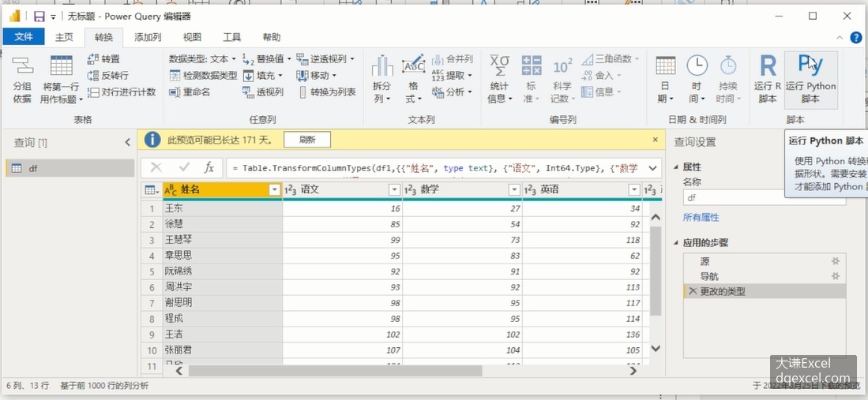Image resolution: width=868 pixels, height=400 pixels.
Task: Click the save icon in title bar
Action: pos(39,17)
